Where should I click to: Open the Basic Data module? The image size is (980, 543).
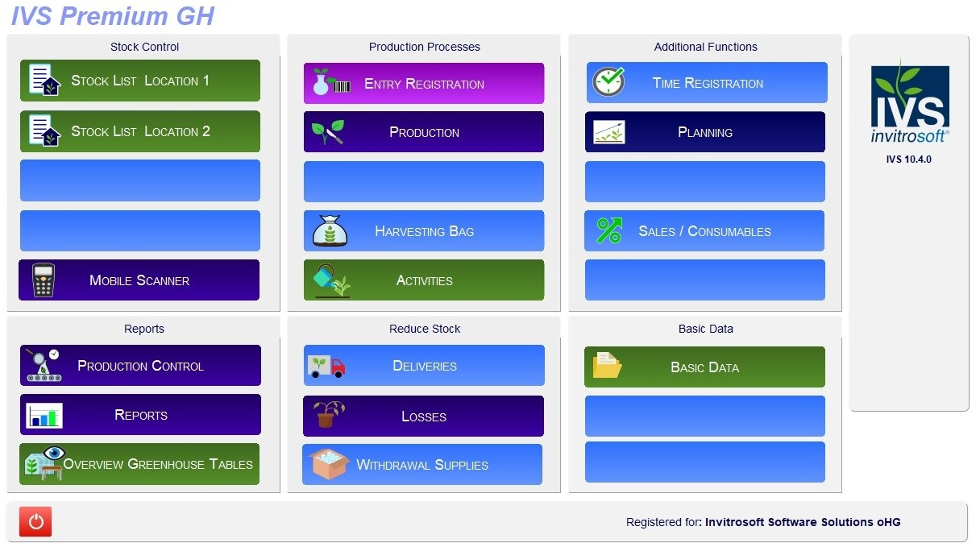[704, 367]
